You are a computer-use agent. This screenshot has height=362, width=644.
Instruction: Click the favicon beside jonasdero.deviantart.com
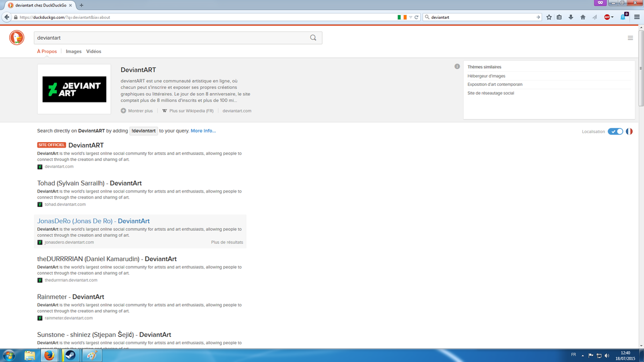click(x=40, y=242)
